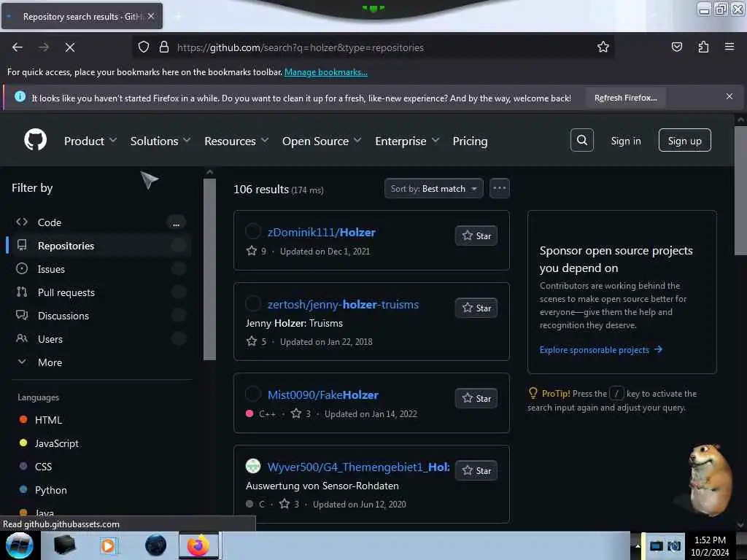Image resolution: width=747 pixels, height=560 pixels.
Task: Click the page vertical scrollbar thumb
Action: (740, 190)
